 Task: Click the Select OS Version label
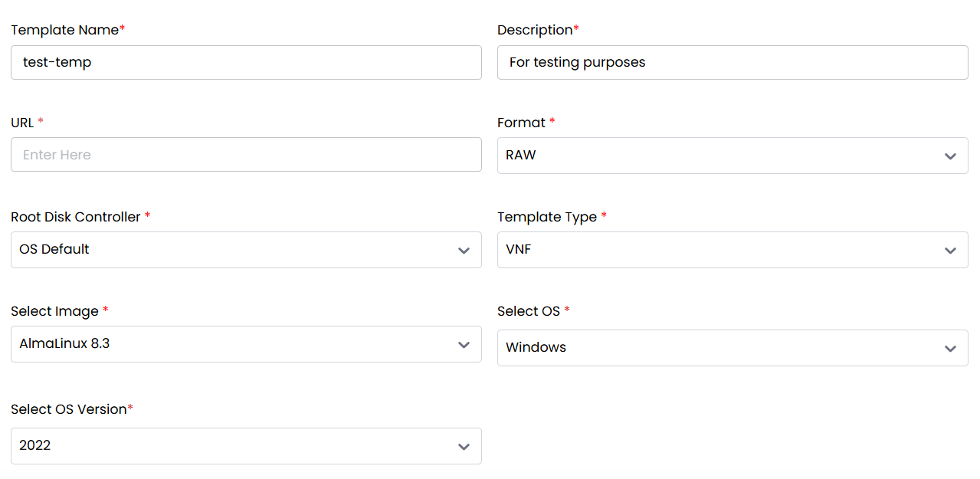tap(69, 409)
